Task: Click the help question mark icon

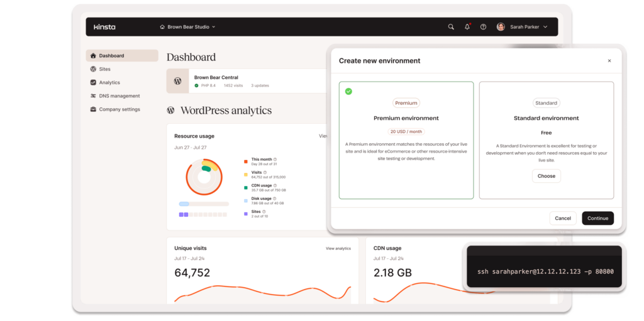Action: tap(483, 27)
